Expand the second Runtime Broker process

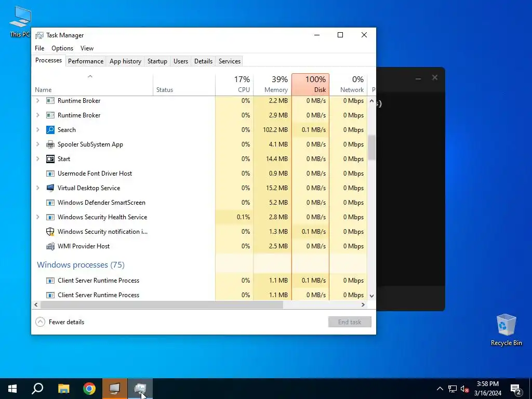37,115
